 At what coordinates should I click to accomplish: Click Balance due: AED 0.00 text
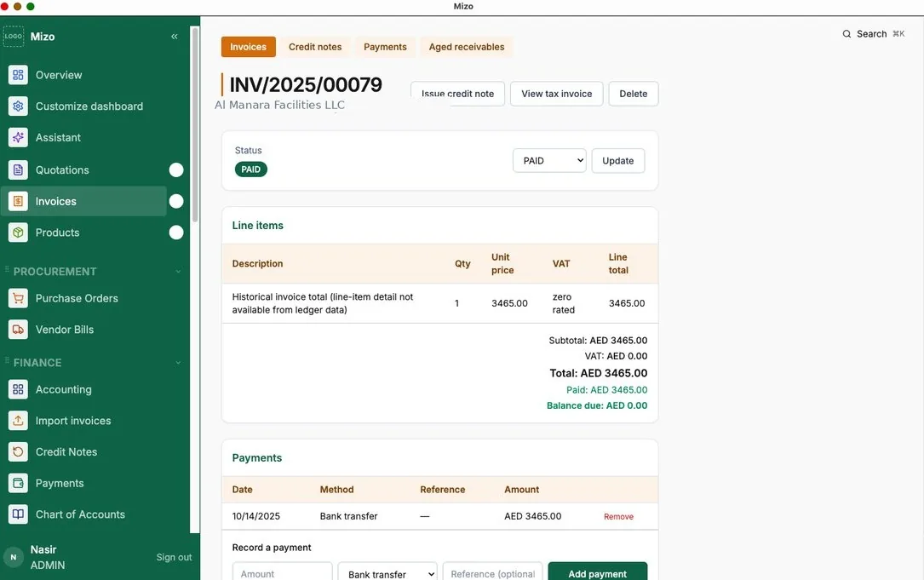pyautogui.click(x=597, y=405)
